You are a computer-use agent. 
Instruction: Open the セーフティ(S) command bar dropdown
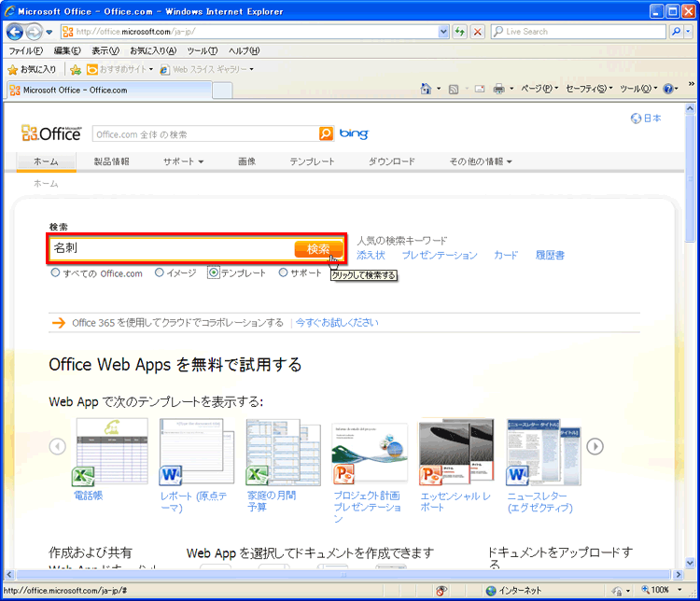point(589,89)
